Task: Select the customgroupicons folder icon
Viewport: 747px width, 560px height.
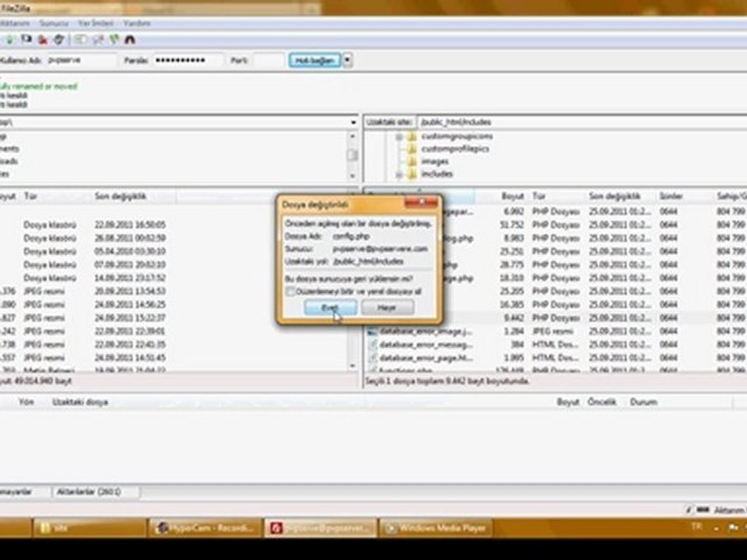Action: click(412, 137)
